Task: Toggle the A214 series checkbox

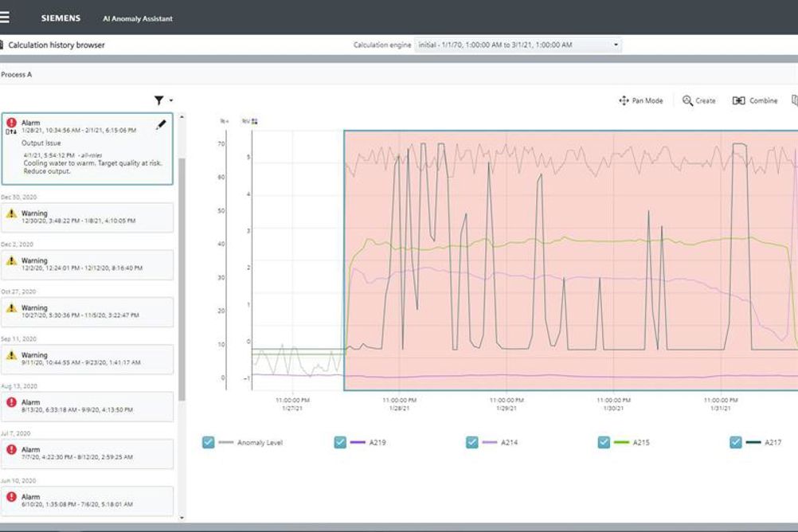Action: [x=471, y=442]
